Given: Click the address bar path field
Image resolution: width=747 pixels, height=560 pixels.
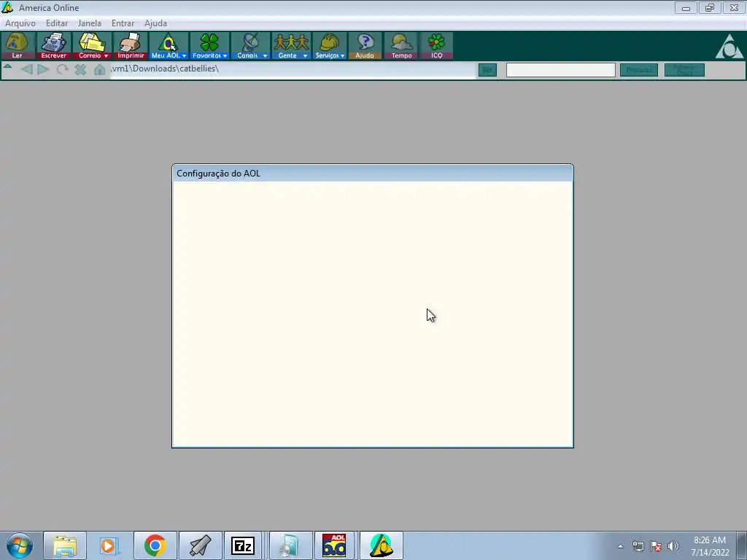Looking at the screenshot, I should pos(293,69).
